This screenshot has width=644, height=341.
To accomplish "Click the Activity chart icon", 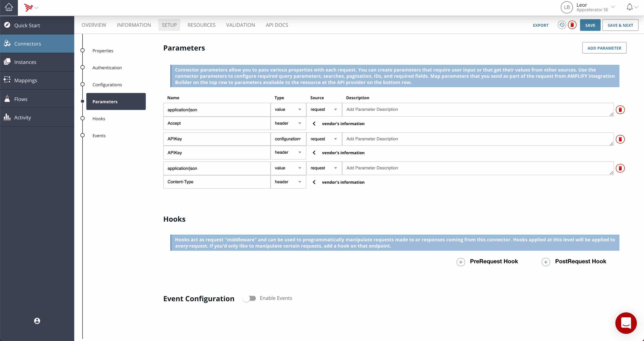I will [7, 117].
